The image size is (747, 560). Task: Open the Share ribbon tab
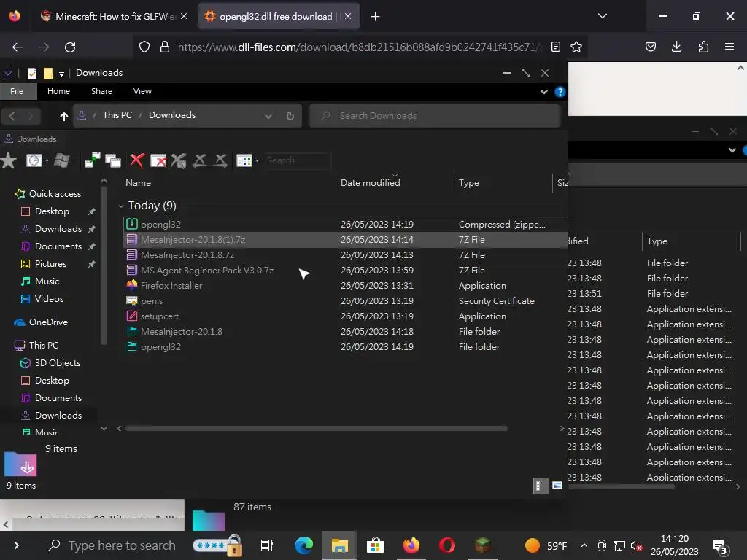click(101, 91)
